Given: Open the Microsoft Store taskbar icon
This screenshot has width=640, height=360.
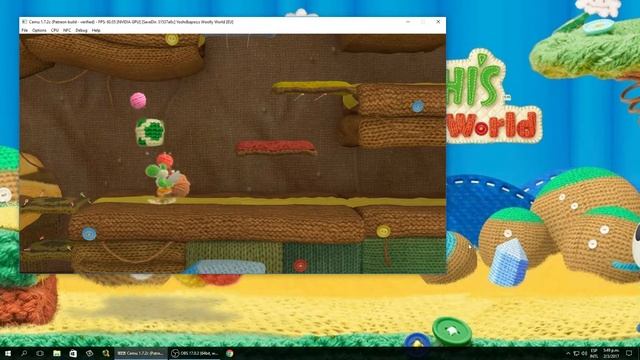Looking at the screenshot, I should click(x=73, y=353).
